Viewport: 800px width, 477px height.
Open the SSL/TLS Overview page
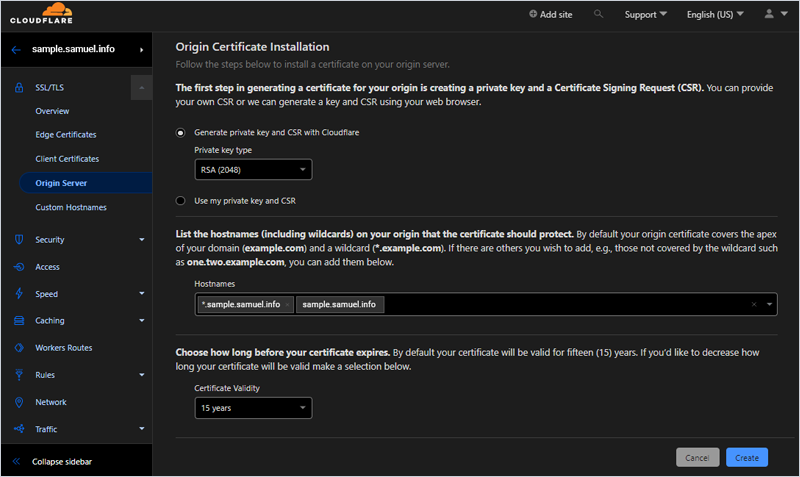pyautogui.click(x=52, y=111)
